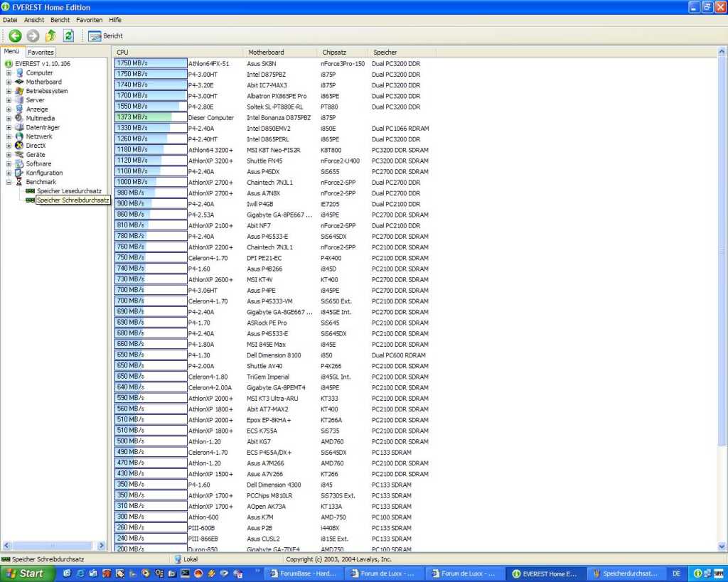Click the Multimedia tree icon
The width and height of the screenshot is (728, 582).
click(19, 118)
